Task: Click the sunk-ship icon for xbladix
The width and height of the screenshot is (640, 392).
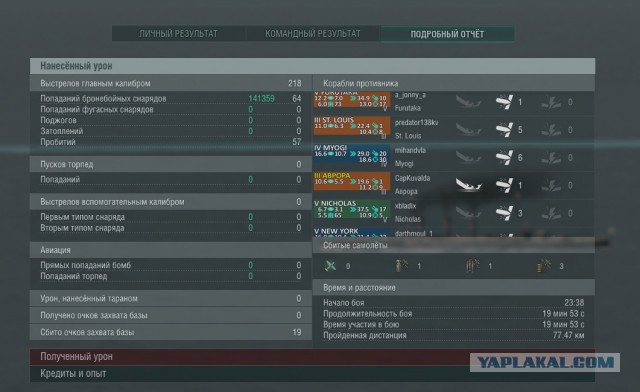Action: point(469,213)
